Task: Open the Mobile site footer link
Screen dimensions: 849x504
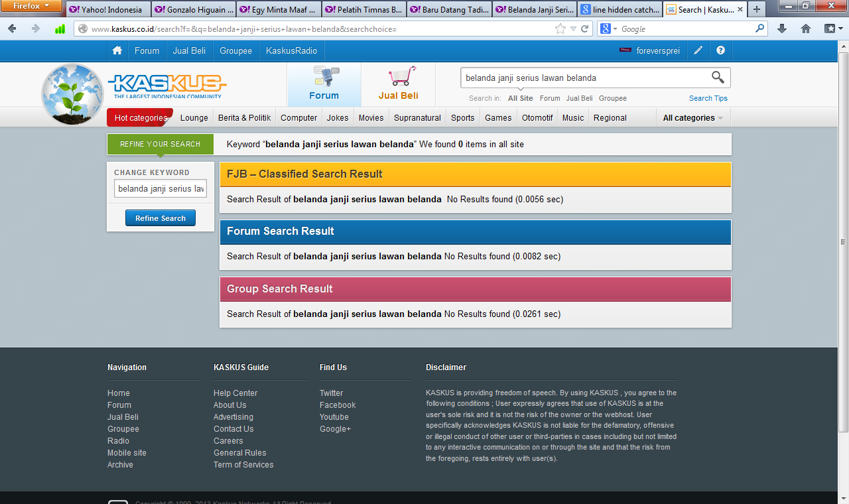Action: click(127, 453)
